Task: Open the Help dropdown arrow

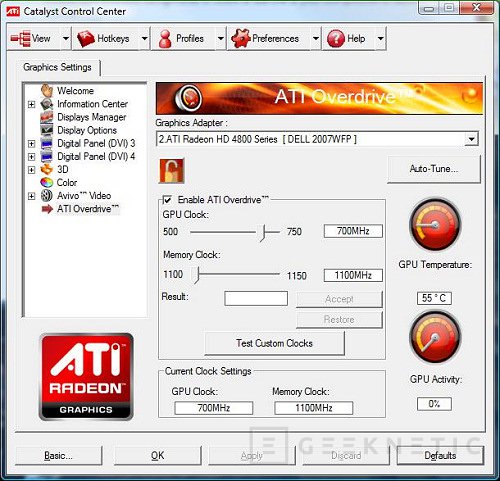Action: coord(380,39)
